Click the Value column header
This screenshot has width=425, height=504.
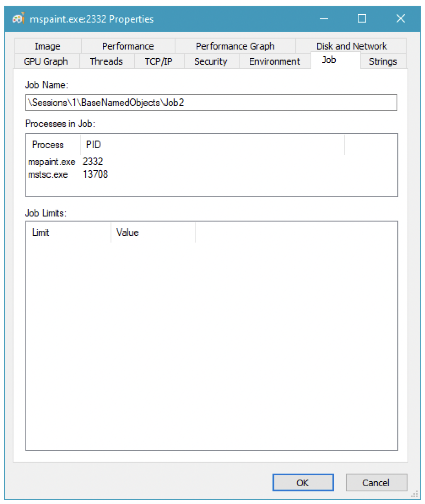127,233
